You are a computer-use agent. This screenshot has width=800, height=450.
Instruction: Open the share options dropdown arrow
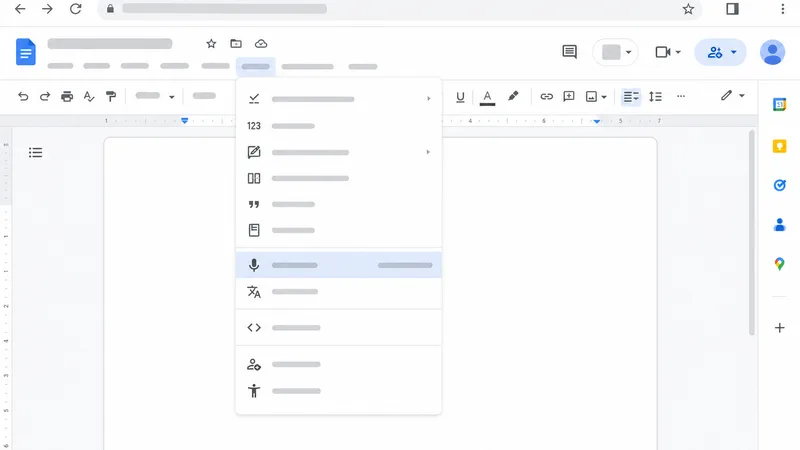click(x=734, y=52)
